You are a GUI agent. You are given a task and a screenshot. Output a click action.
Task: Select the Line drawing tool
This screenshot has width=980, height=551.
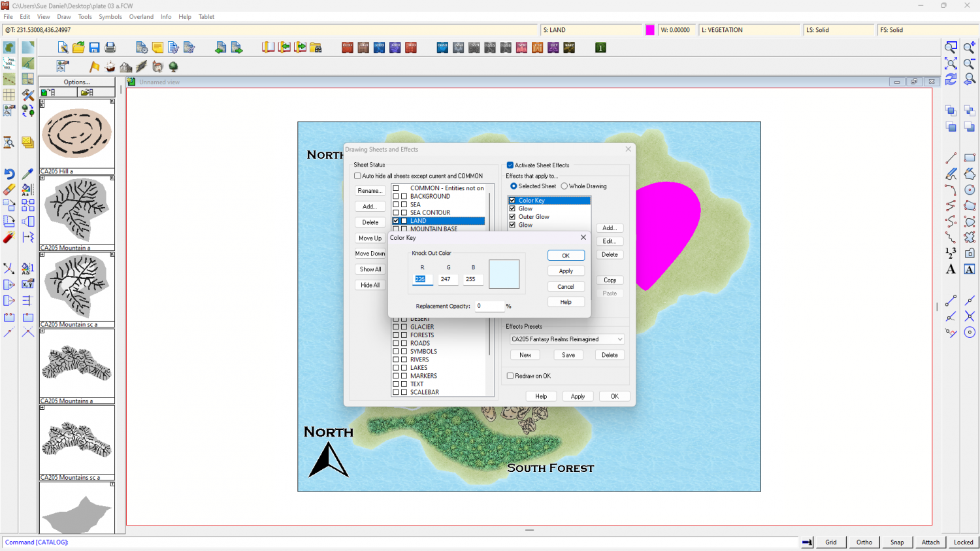(951, 158)
